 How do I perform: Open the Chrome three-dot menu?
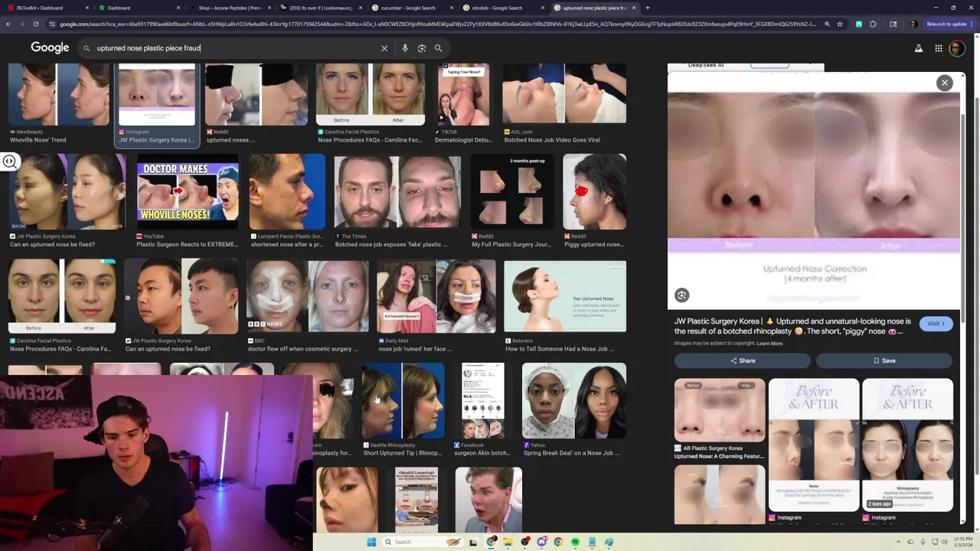(973, 24)
